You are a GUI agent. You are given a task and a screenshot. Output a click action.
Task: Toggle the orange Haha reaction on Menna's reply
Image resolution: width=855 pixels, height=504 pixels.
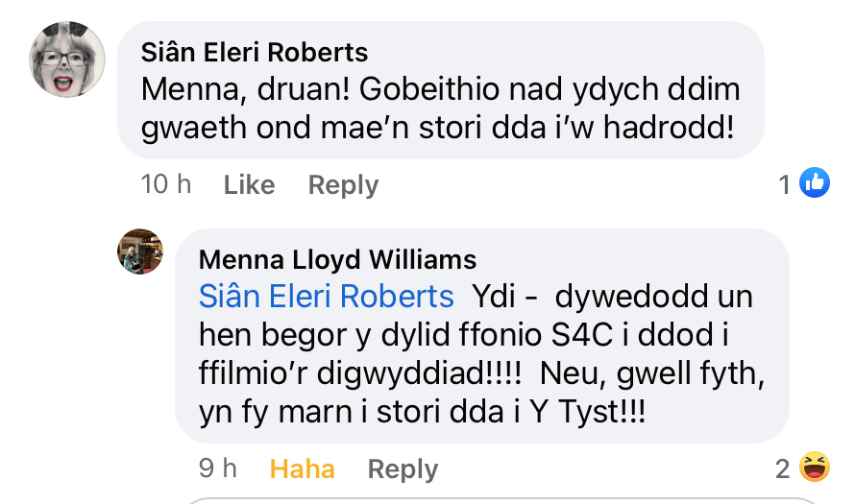(302, 469)
